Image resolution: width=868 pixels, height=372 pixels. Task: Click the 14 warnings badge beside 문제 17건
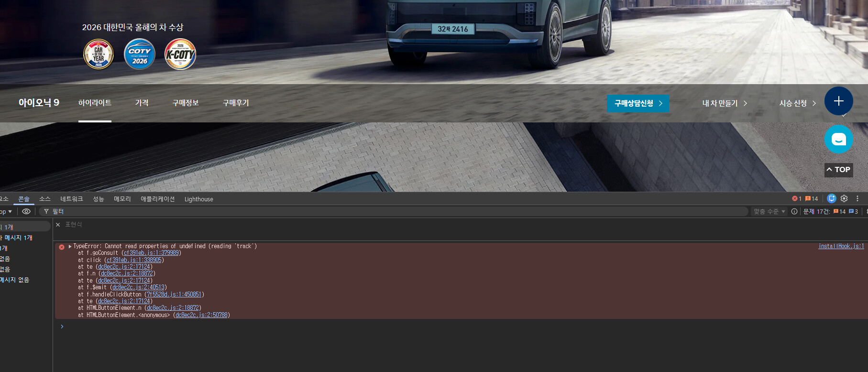pos(839,211)
